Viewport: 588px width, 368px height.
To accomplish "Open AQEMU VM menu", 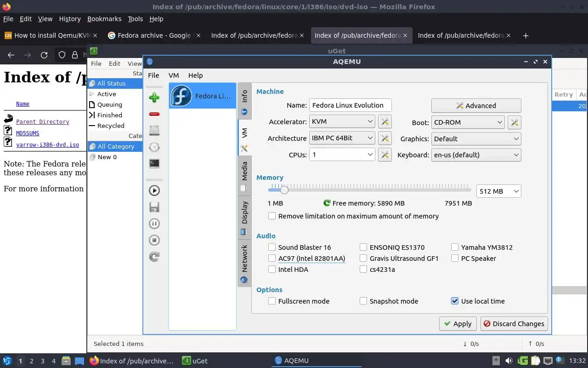I will [x=174, y=75].
